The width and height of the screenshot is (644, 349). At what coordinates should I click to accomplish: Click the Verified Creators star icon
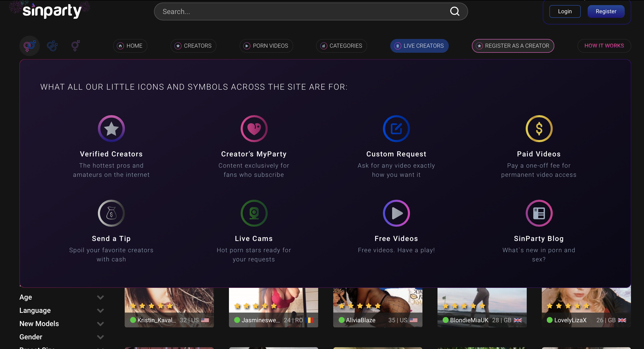coord(111,129)
